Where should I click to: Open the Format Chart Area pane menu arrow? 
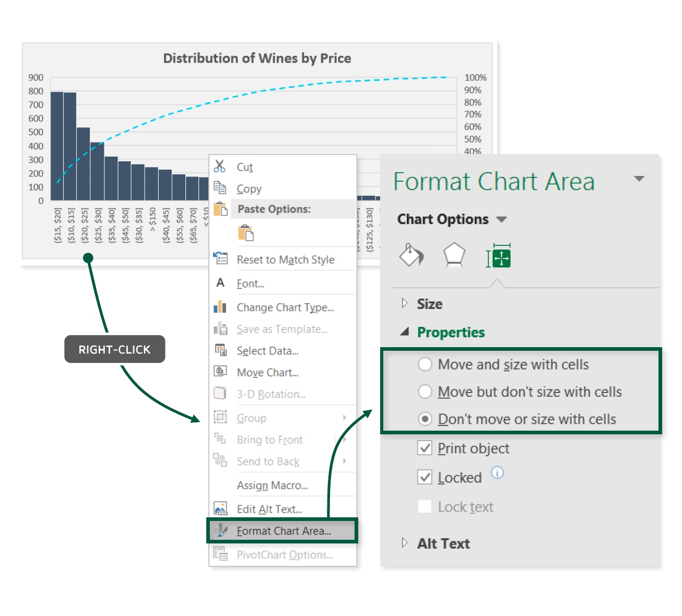click(639, 179)
